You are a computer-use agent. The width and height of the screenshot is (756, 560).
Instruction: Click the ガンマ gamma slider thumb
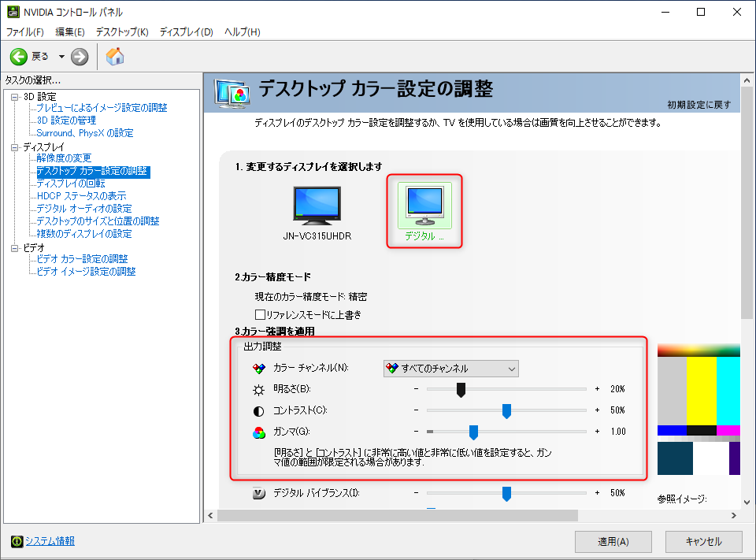pos(473,432)
